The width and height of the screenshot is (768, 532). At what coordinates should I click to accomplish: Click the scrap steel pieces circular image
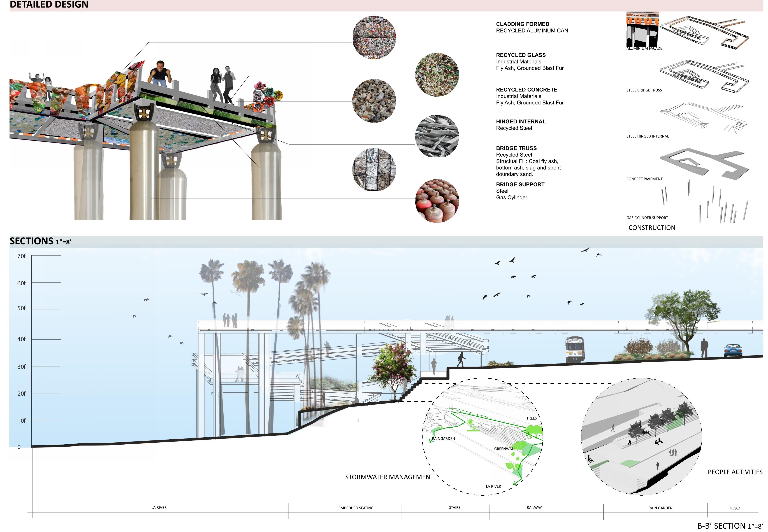(437, 136)
